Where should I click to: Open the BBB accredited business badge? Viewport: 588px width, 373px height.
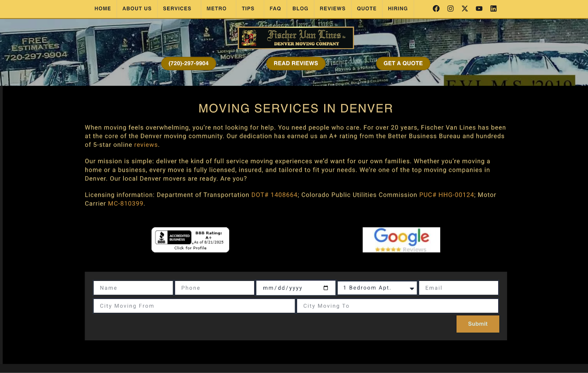[190, 240]
